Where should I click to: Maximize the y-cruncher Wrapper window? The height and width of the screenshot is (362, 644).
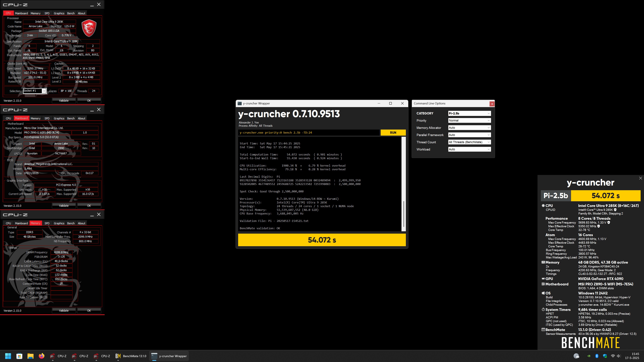[390, 103]
